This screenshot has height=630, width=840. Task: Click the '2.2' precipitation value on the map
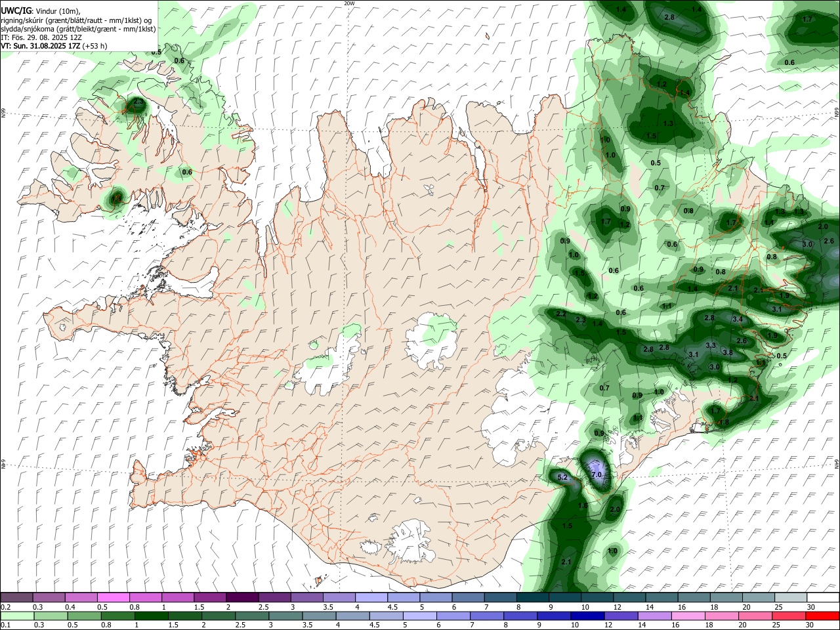coord(561,314)
